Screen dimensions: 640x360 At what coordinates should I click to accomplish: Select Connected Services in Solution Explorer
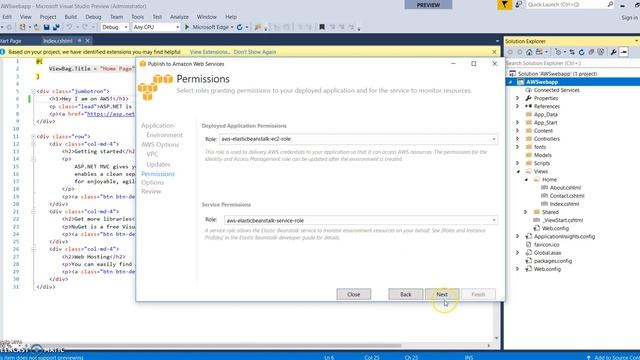[x=556, y=90]
